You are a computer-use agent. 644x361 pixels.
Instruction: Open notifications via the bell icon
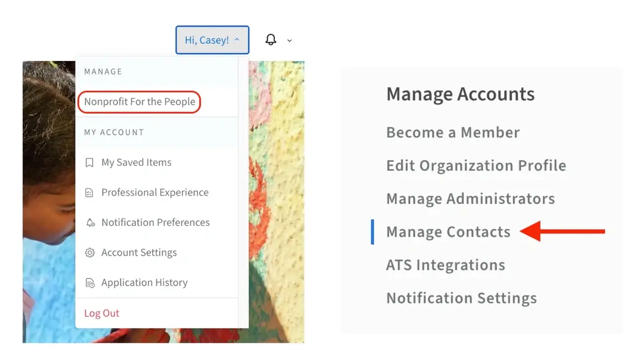pos(271,40)
